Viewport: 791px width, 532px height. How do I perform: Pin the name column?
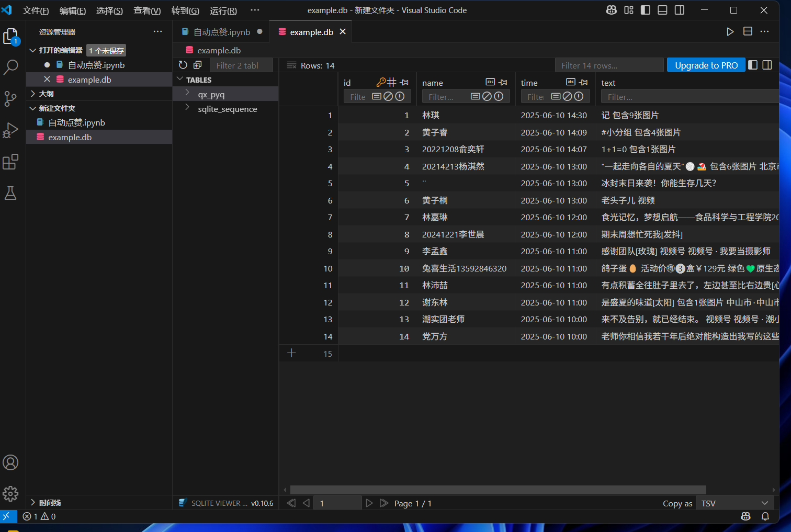tap(503, 82)
